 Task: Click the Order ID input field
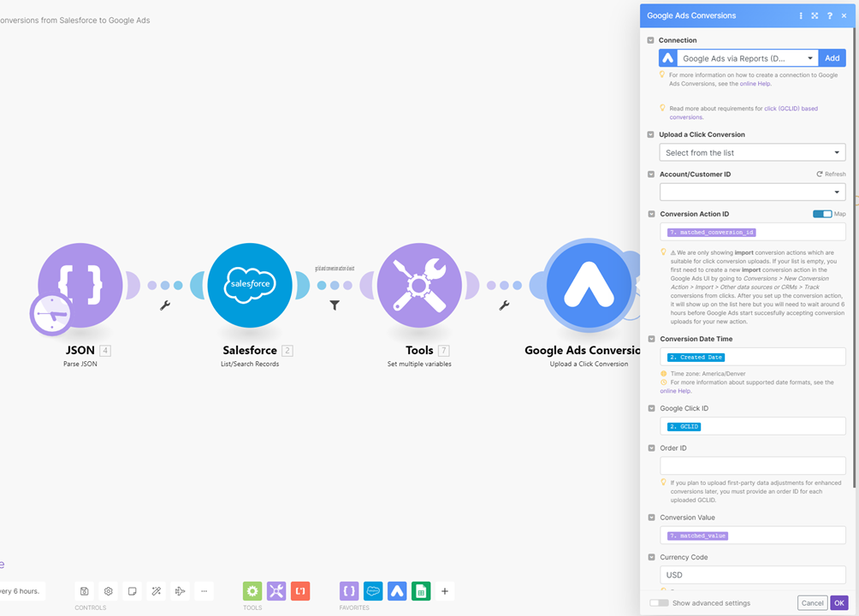[x=752, y=465]
